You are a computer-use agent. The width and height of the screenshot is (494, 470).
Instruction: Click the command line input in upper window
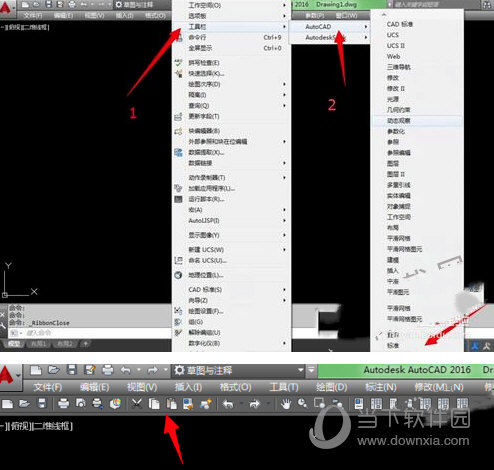[x=90, y=333]
